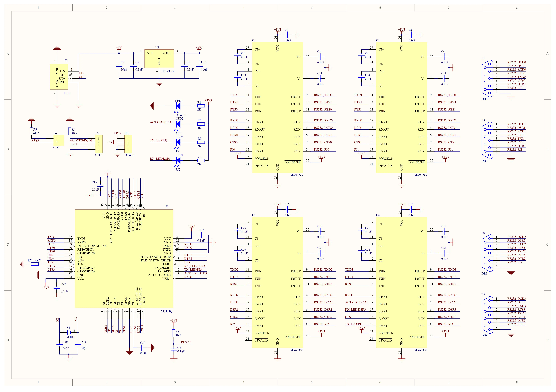
Task: Click the RESET net label near R8
Action: [x=186, y=342]
